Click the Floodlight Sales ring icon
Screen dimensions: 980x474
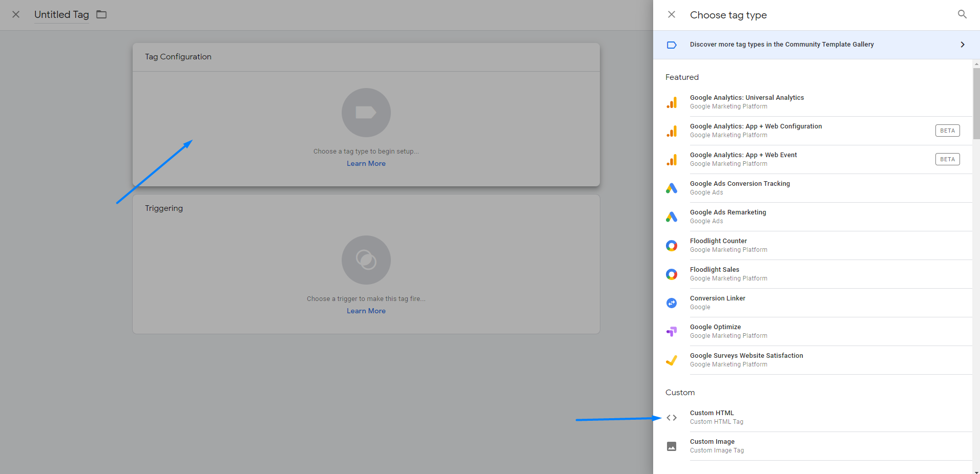672,274
